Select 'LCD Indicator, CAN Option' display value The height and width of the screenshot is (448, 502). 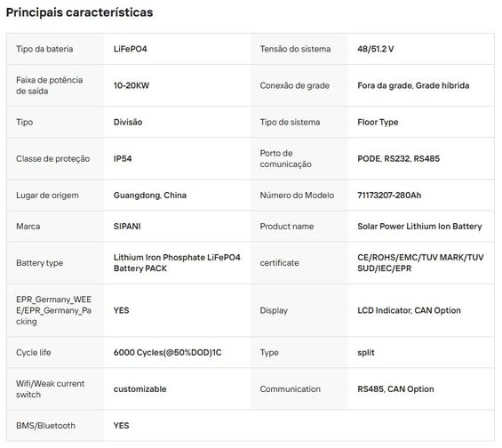pyautogui.click(x=410, y=310)
